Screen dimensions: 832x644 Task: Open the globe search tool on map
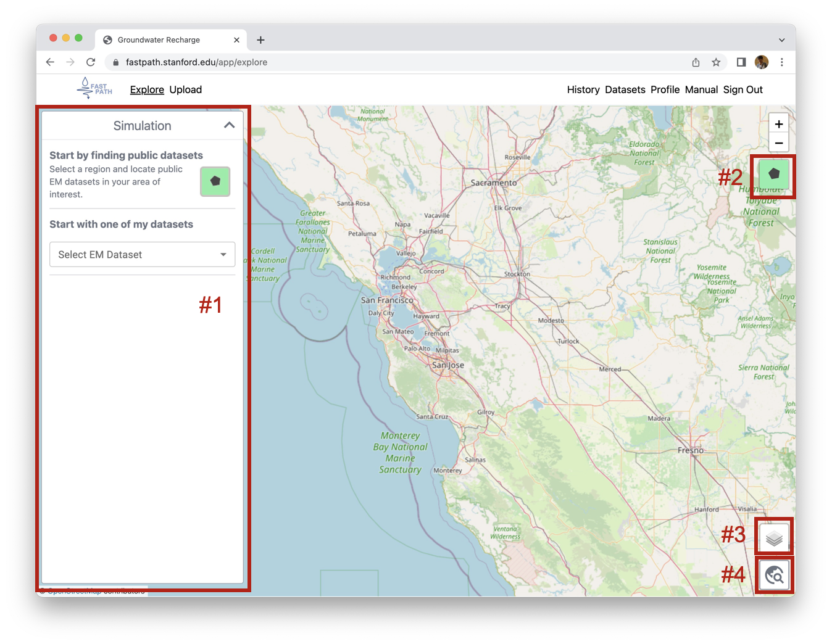click(x=774, y=576)
